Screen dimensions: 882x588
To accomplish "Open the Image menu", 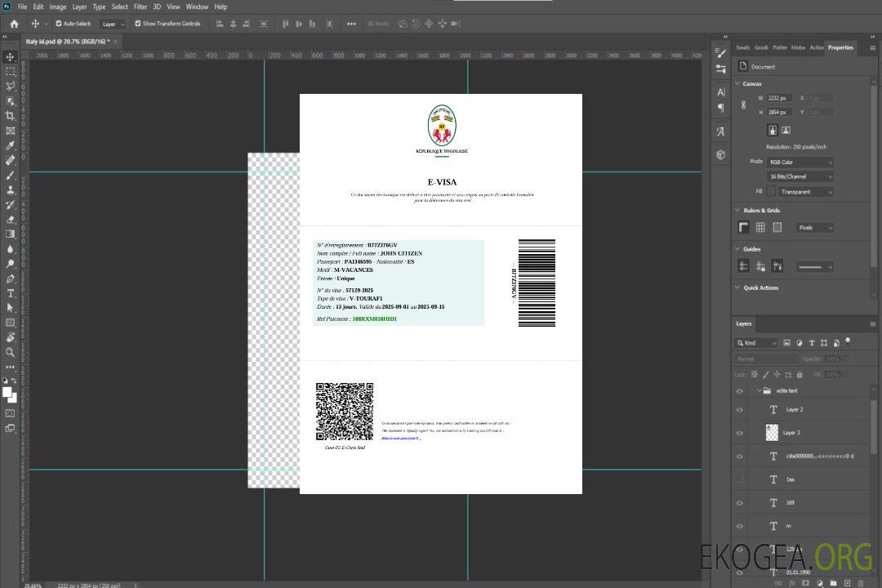I will tap(58, 7).
